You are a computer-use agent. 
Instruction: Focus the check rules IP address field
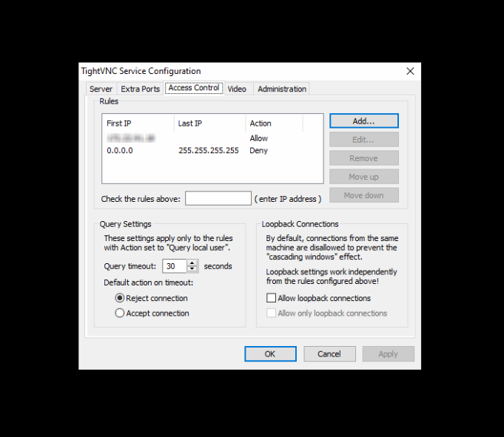[x=218, y=199]
